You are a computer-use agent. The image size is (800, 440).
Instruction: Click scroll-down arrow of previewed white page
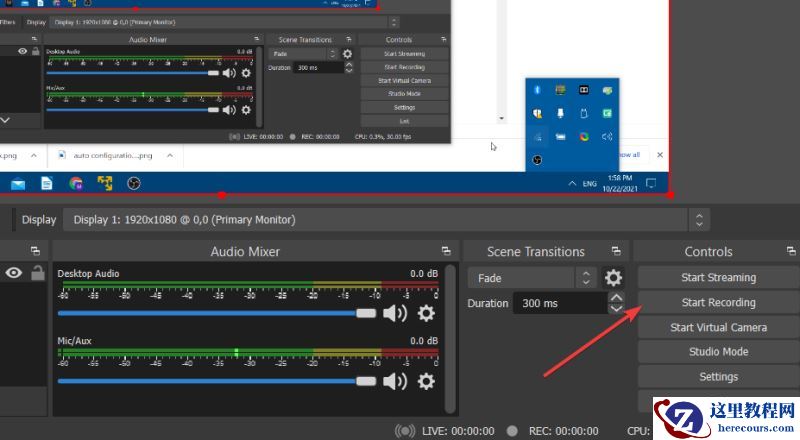point(502,118)
